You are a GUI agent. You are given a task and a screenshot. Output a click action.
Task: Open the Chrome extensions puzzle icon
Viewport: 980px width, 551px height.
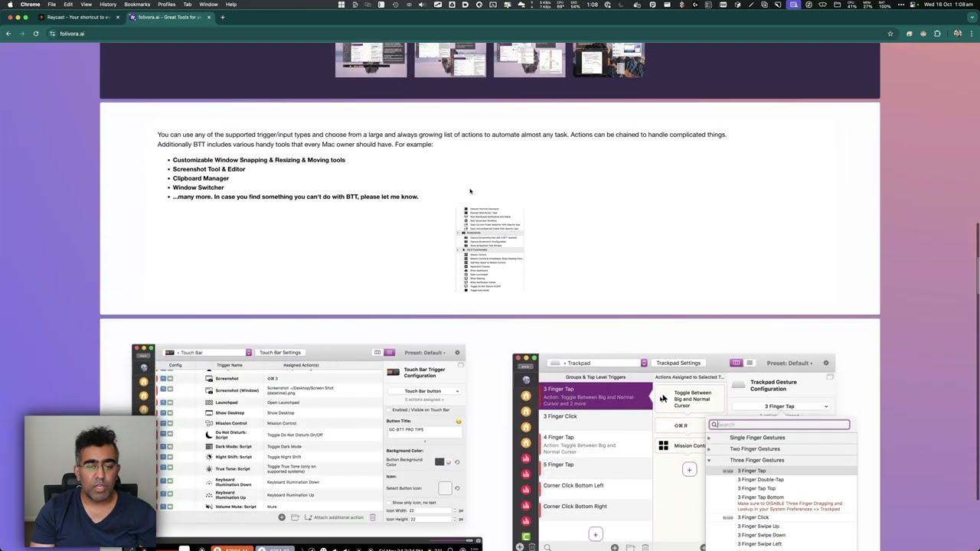[x=937, y=34]
